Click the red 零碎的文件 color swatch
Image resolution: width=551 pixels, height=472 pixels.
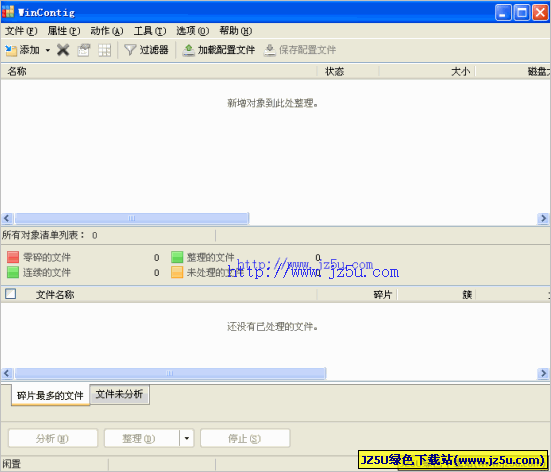[x=13, y=257]
